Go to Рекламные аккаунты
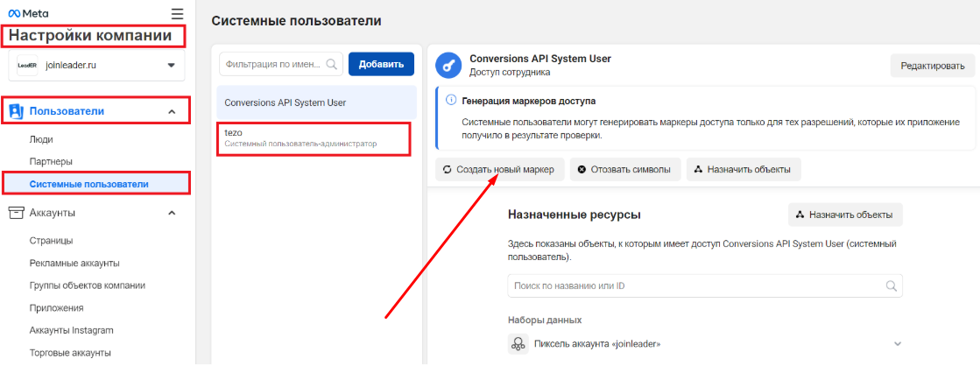Screen dimensions: 980x366 pyautogui.click(x=74, y=263)
